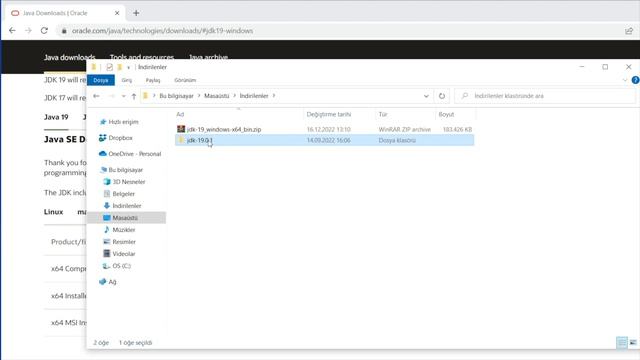
Task: View site info lock icon in Chrome
Action: (x=64, y=31)
